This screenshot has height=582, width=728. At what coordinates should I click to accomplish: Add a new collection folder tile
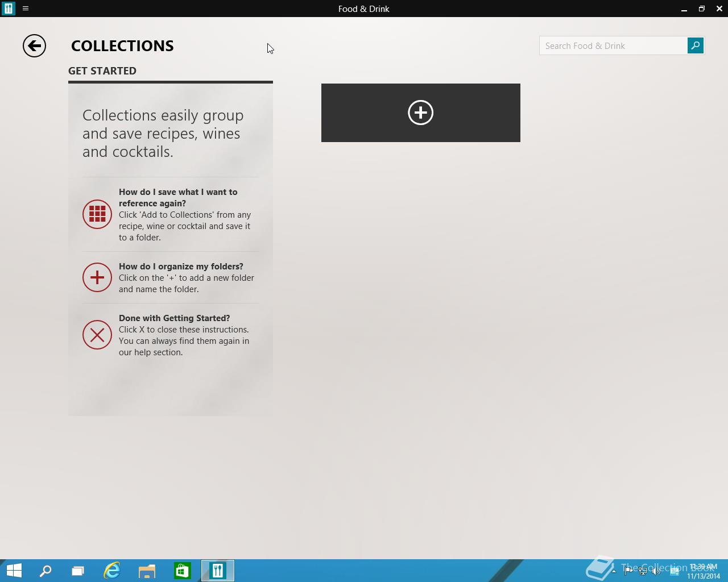tap(421, 113)
